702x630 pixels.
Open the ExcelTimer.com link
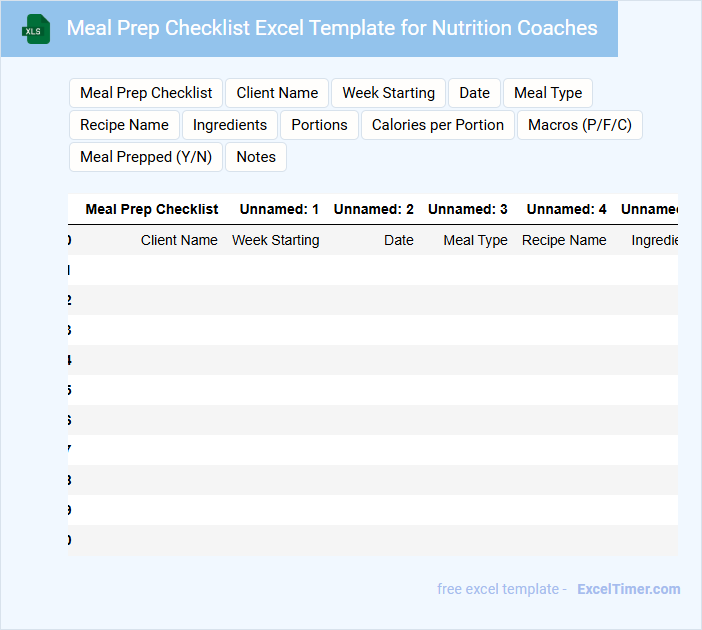coord(628,589)
